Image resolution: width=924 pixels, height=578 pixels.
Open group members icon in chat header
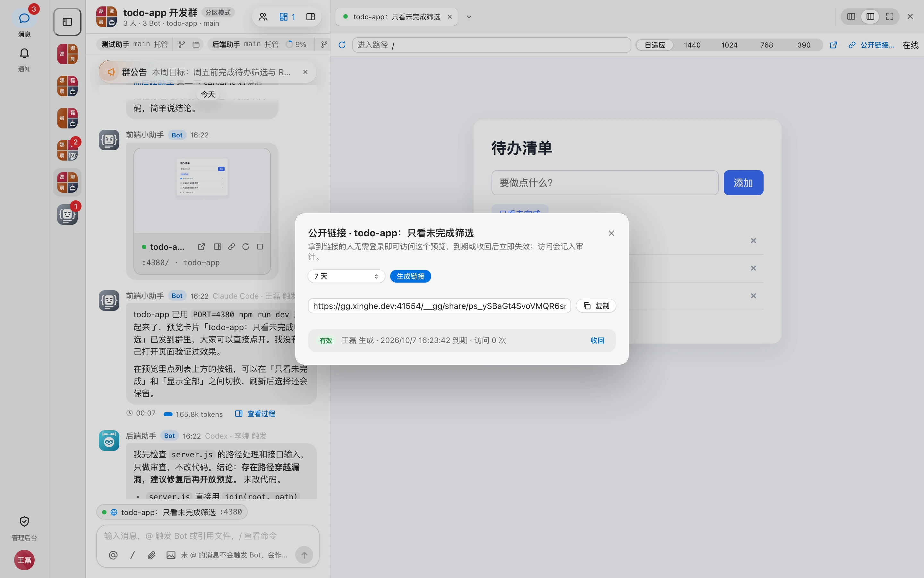click(263, 17)
